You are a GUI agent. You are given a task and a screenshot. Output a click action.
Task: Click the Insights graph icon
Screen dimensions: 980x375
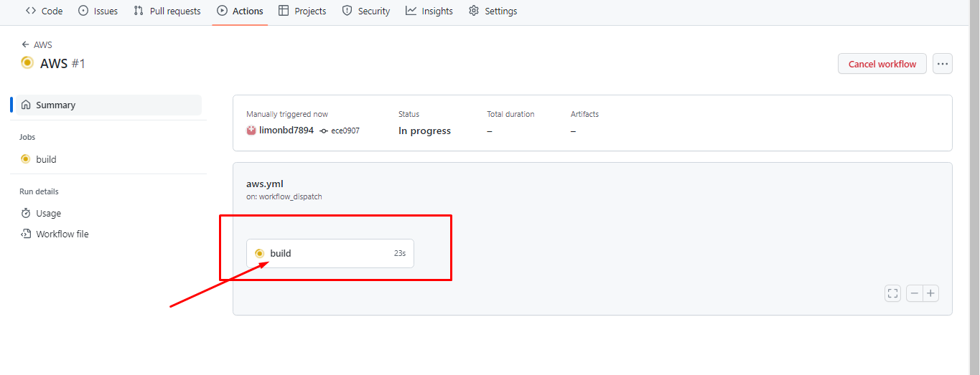[411, 11]
